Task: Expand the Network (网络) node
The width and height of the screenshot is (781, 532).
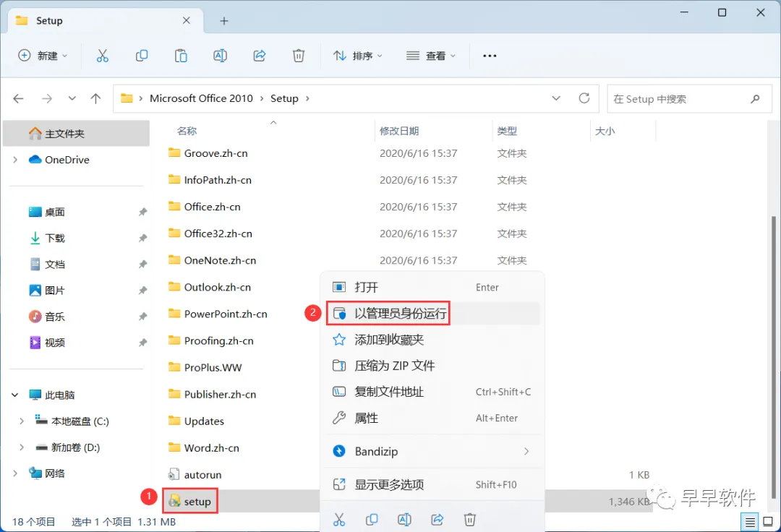Action: tap(15, 473)
